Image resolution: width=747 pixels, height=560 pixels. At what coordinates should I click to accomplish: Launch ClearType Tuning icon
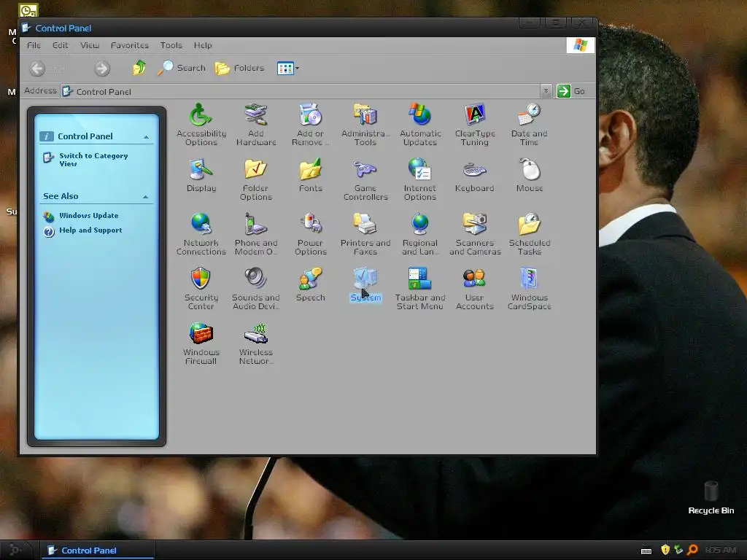tap(475, 124)
